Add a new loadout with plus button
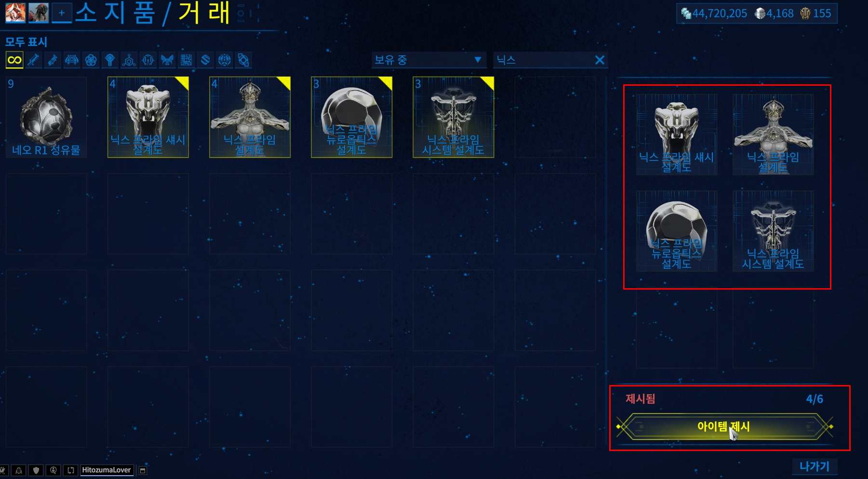Viewport: 868px width, 479px height. (62, 13)
